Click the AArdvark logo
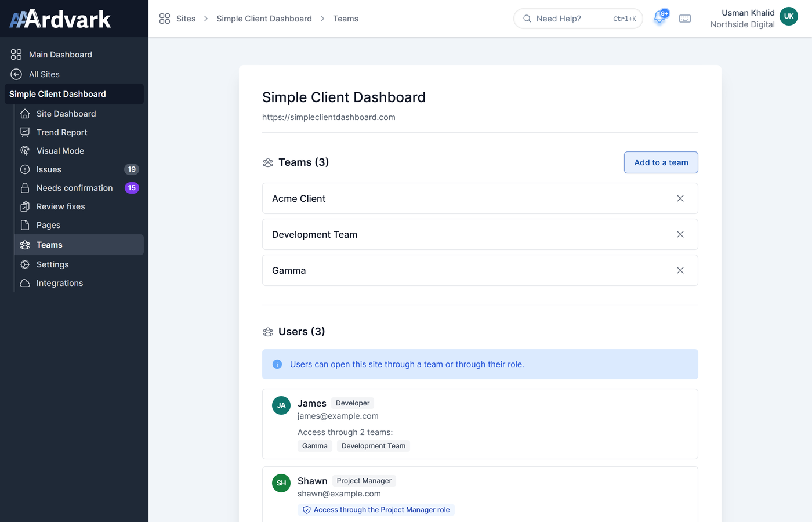The height and width of the screenshot is (522, 812). coord(60,19)
